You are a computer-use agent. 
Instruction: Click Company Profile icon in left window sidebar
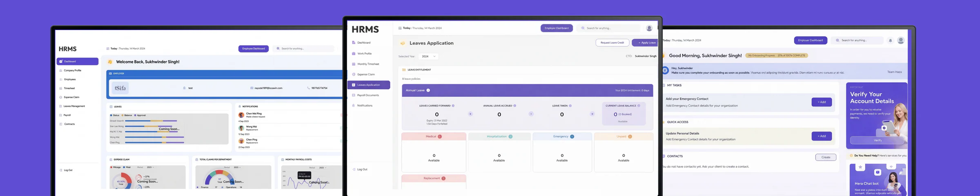[x=61, y=70]
